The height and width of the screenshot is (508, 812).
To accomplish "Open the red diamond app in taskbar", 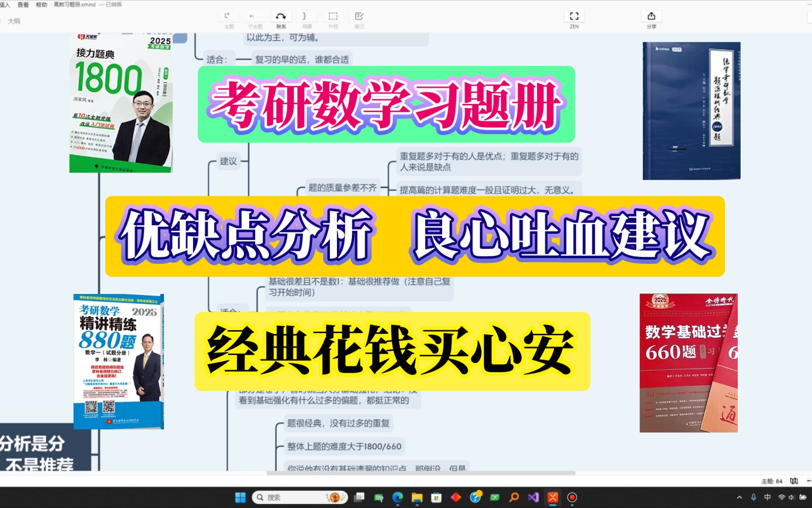I will coord(456,498).
